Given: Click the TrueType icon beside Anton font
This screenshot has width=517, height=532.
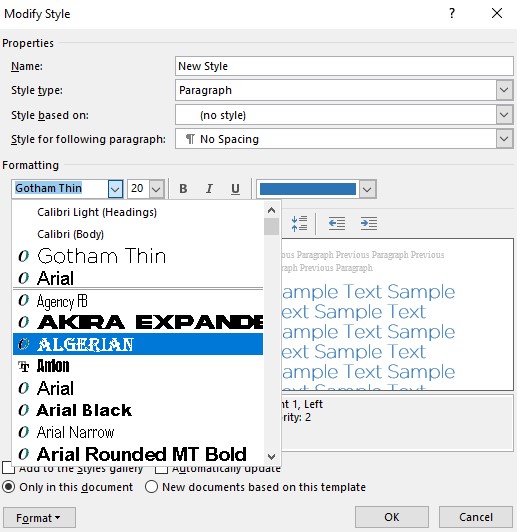Looking at the screenshot, I should (x=23, y=366).
